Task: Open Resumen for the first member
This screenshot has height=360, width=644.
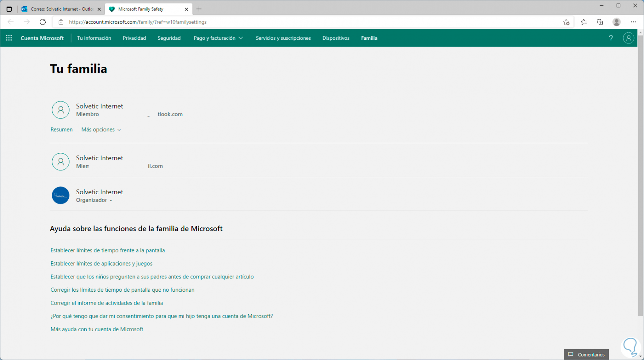Action: click(61, 129)
